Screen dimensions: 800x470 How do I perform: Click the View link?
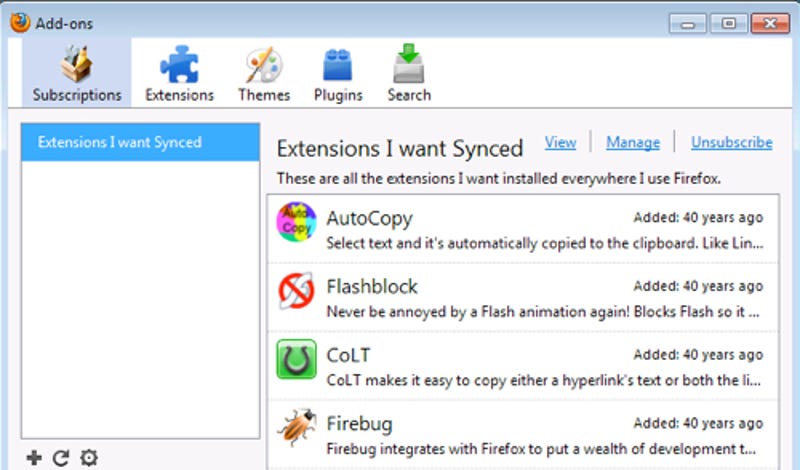[x=560, y=142]
